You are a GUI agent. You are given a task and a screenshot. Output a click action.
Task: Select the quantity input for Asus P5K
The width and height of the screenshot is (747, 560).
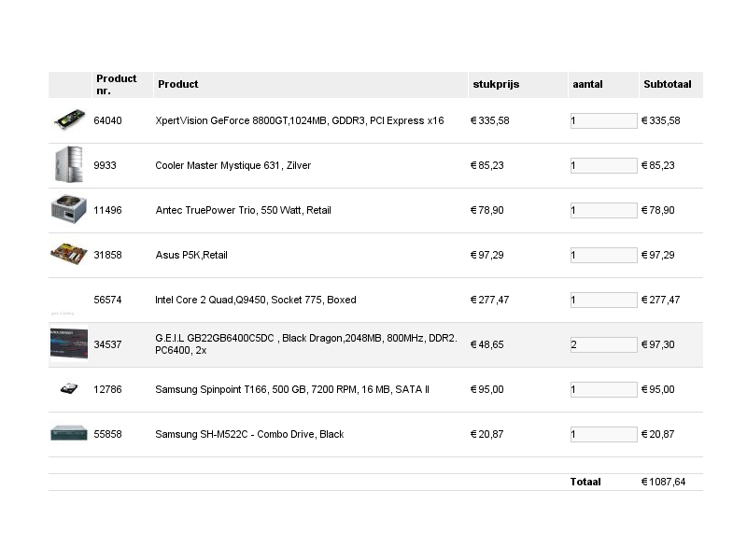pyautogui.click(x=603, y=255)
